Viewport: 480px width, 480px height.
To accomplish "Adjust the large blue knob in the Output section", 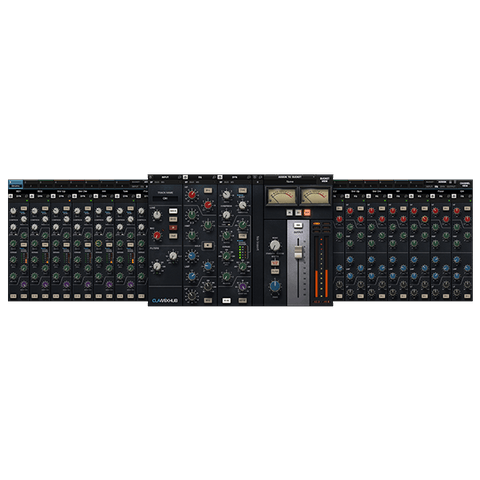I will point(275,286).
